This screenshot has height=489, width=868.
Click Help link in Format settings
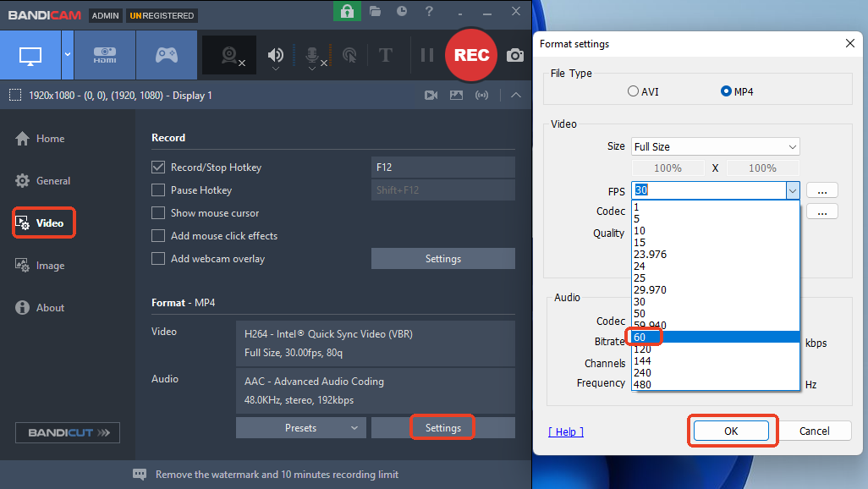pos(566,431)
